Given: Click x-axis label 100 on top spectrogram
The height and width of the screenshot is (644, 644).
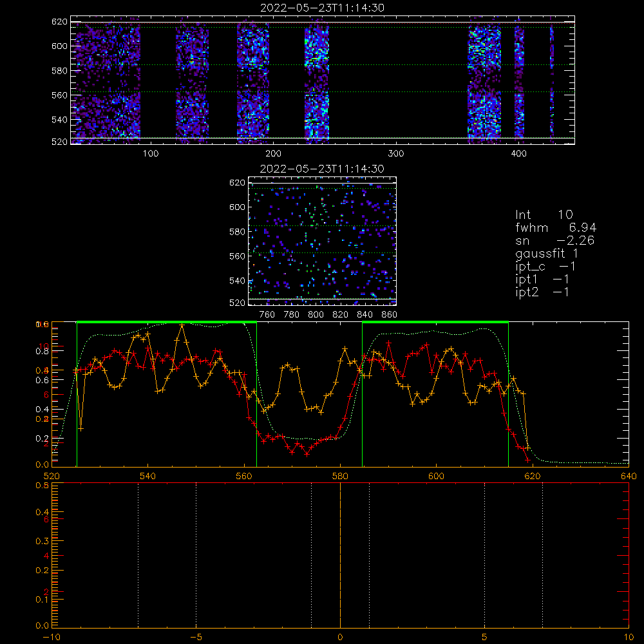Looking at the screenshot, I should (151, 154).
